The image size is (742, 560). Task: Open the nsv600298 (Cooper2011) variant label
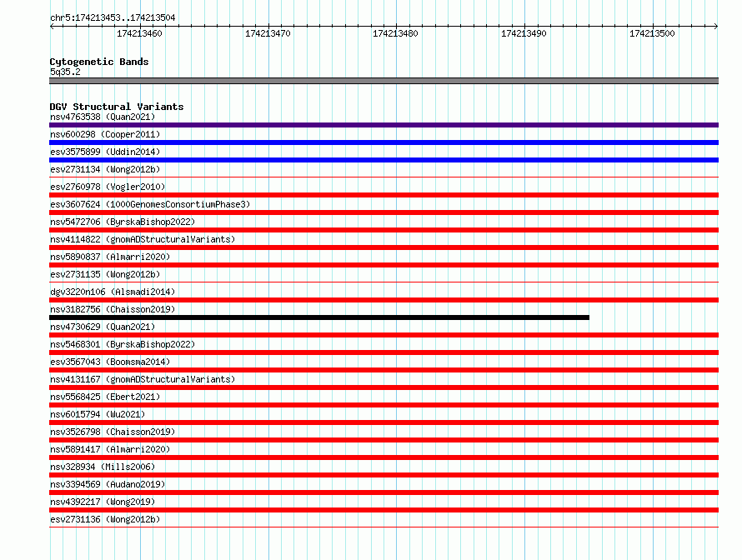click(x=105, y=134)
